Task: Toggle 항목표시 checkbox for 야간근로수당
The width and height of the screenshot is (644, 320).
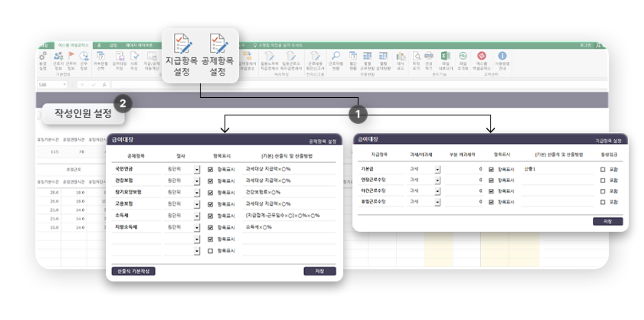Action: [x=491, y=191]
